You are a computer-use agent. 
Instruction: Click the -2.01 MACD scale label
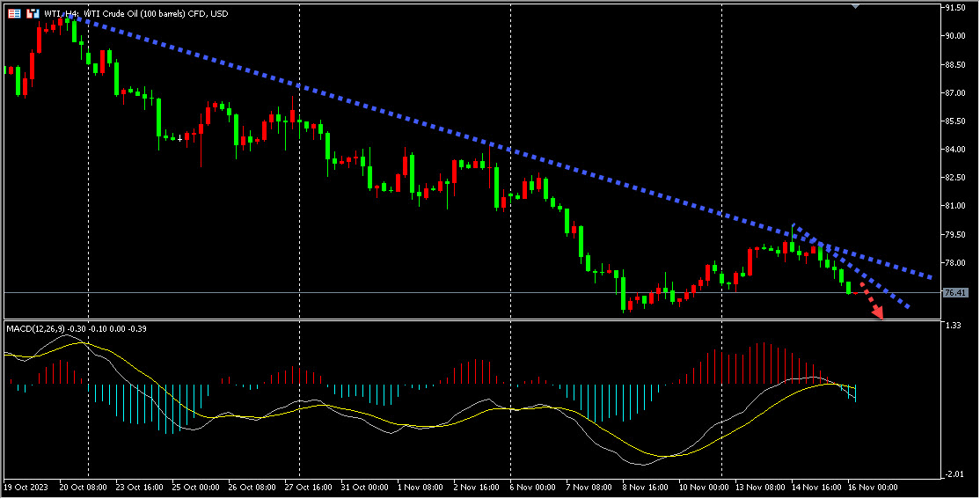pos(954,474)
